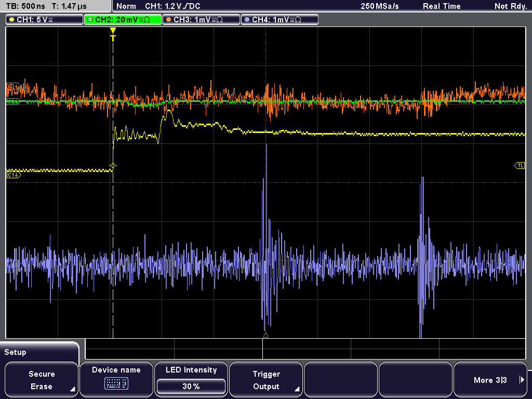
Task: Click the trigger point diamond on waveform
Action: (x=113, y=166)
